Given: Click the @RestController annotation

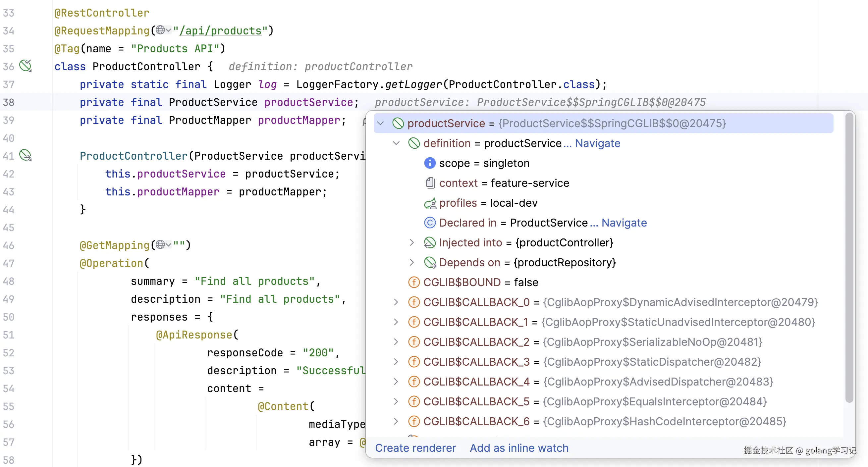Looking at the screenshot, I should tap(102, 13).
